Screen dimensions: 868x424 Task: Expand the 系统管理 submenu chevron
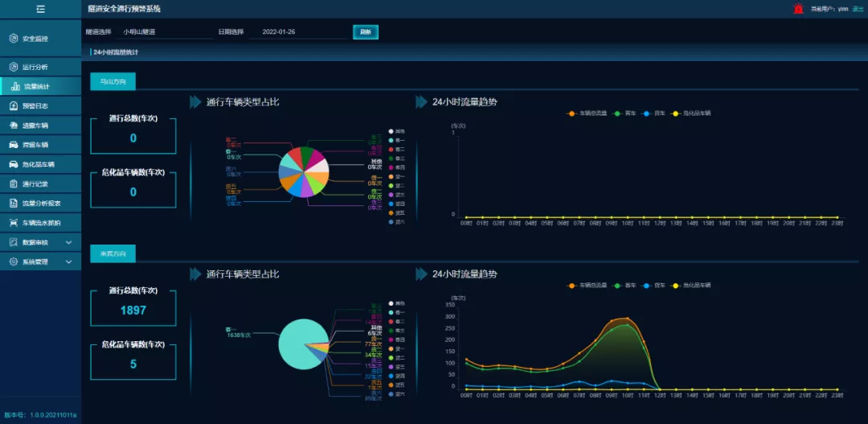(68, 261)
